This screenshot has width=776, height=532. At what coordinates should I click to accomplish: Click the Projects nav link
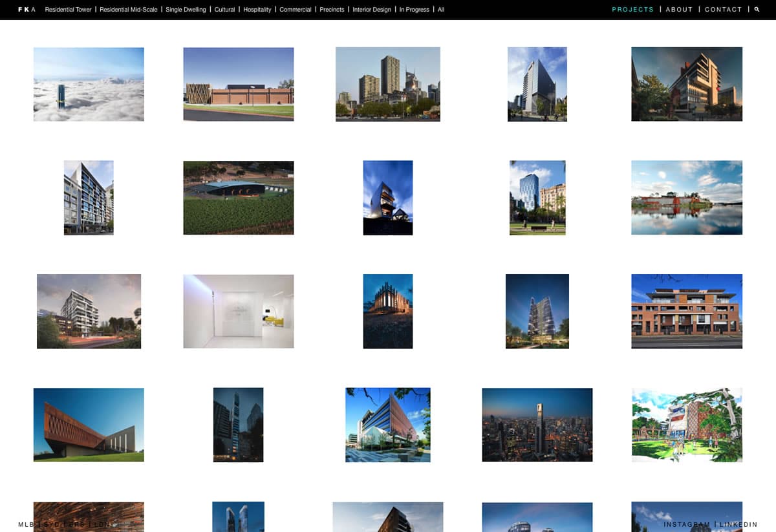tap(632, 10)
